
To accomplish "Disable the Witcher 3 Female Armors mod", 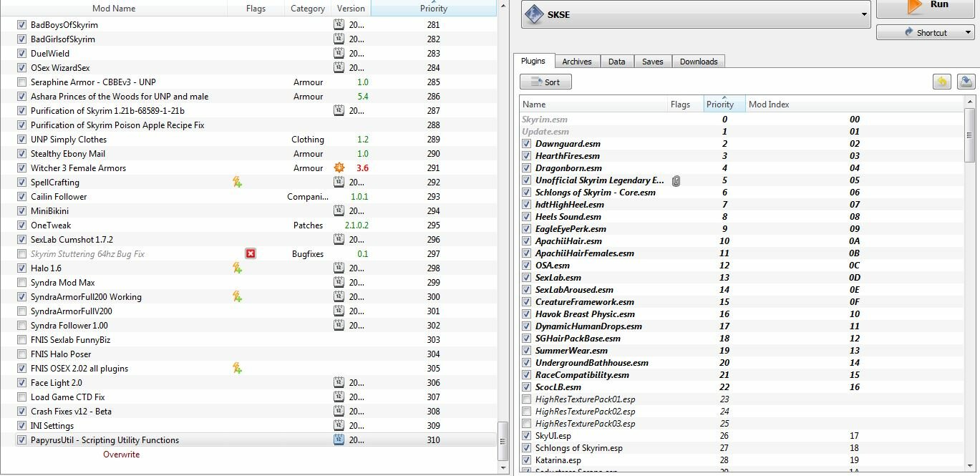I will point(21,167).
